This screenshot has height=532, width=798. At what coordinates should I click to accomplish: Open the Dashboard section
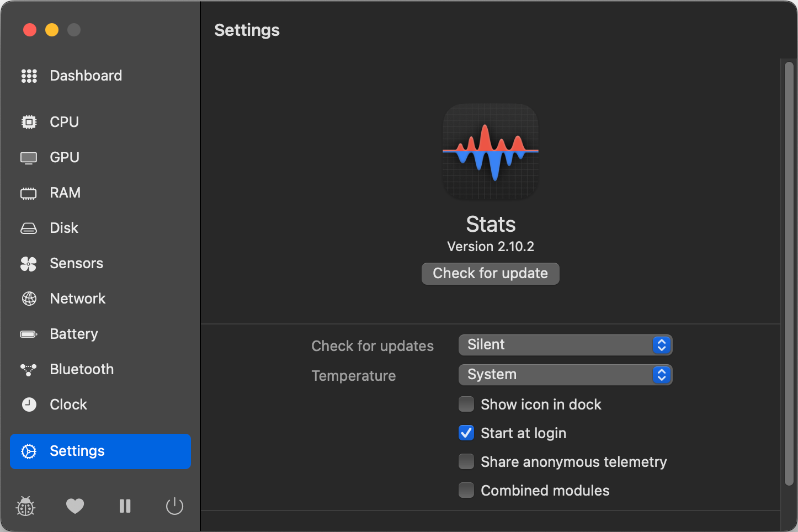[x=86, y=76]
